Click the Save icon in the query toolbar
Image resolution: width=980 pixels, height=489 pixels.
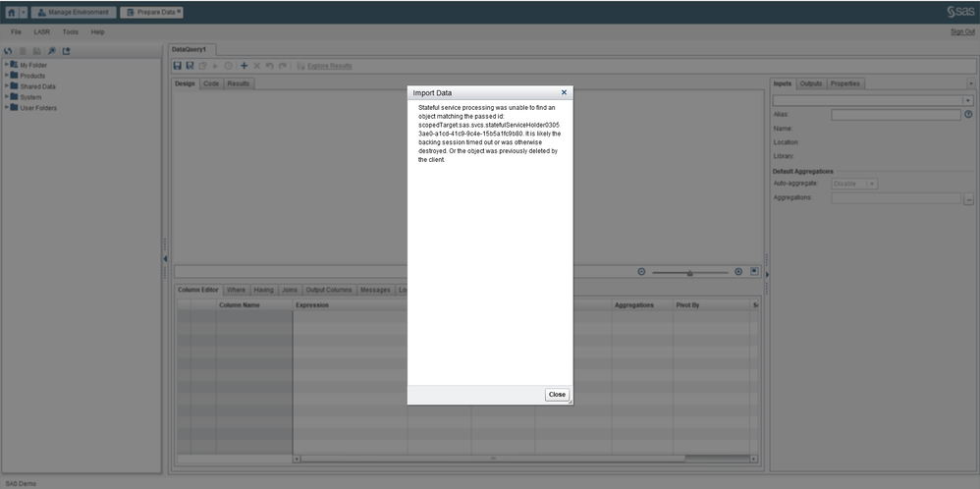point(177,66)
